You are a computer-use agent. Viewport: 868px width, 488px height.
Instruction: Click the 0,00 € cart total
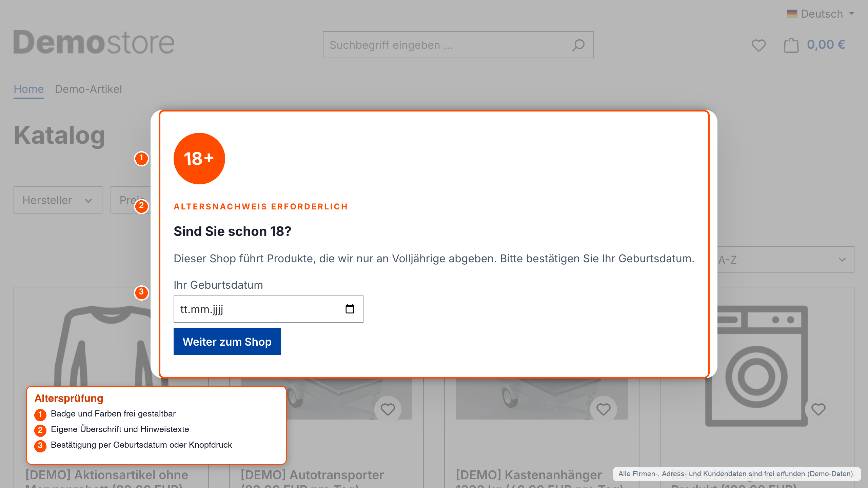(x=826, y=44)
